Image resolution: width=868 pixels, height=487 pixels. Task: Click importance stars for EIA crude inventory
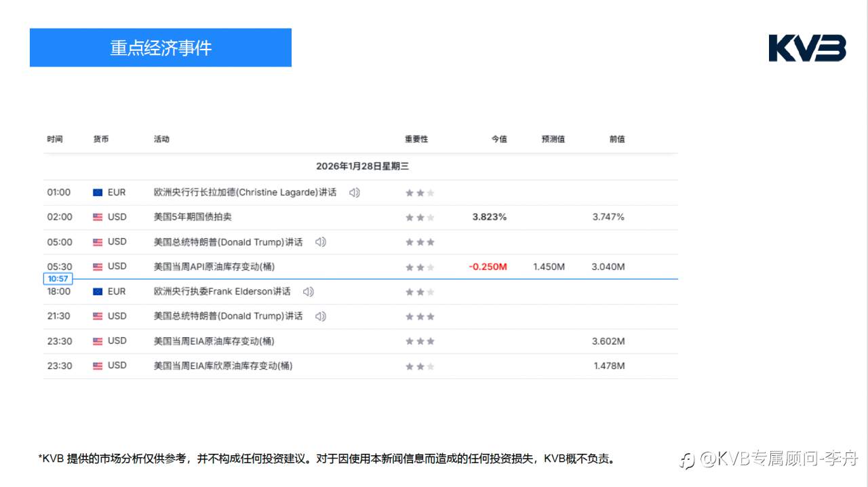[x=420, y=341]
